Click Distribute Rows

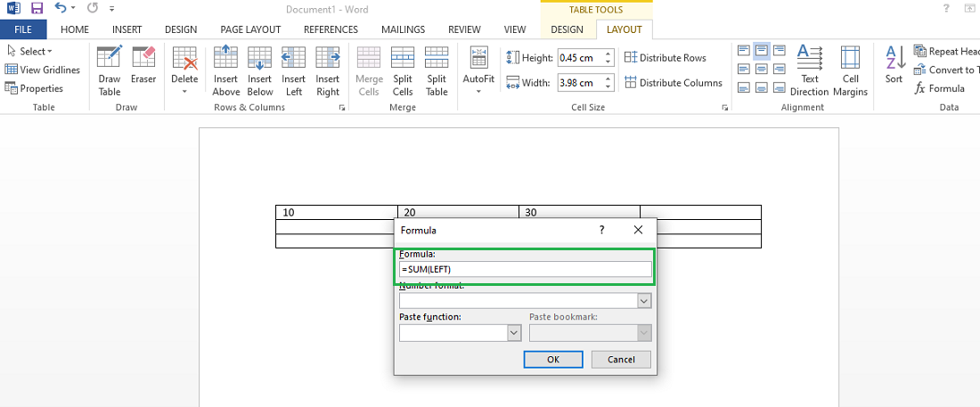point(666,58)
